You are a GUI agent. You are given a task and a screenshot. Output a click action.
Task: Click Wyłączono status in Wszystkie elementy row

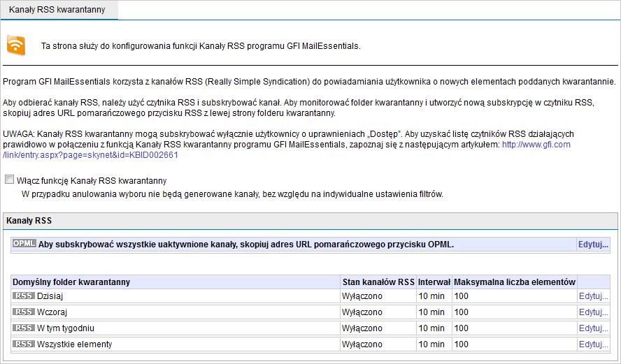[x=362, y=344]
